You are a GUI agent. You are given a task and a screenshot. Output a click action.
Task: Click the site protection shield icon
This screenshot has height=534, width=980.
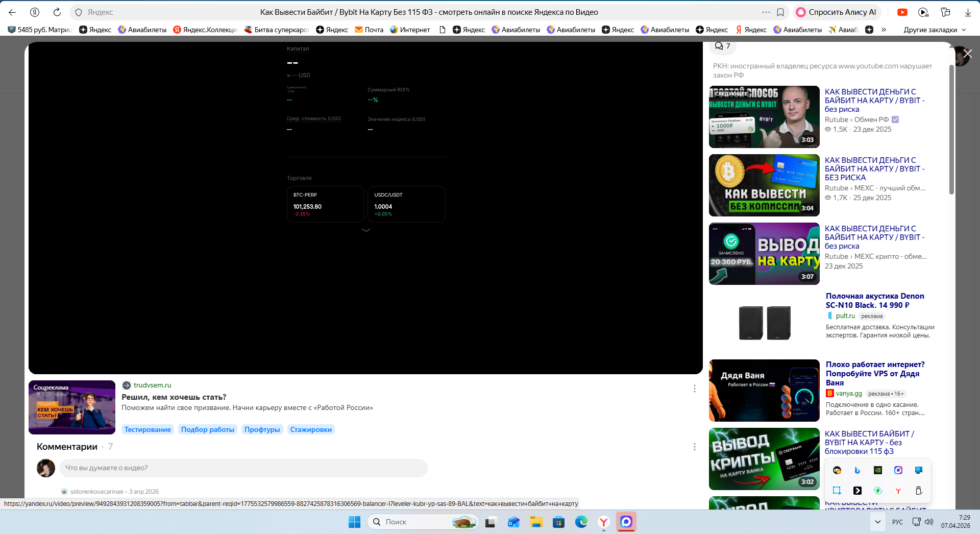tap(79, 12)
